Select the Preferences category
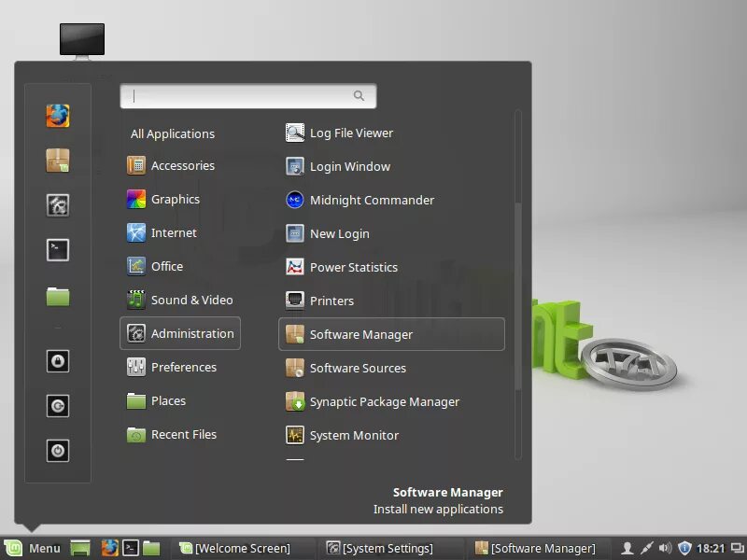Image resolution: width=747 pixels, height=560 pixels. pos(180,367)
